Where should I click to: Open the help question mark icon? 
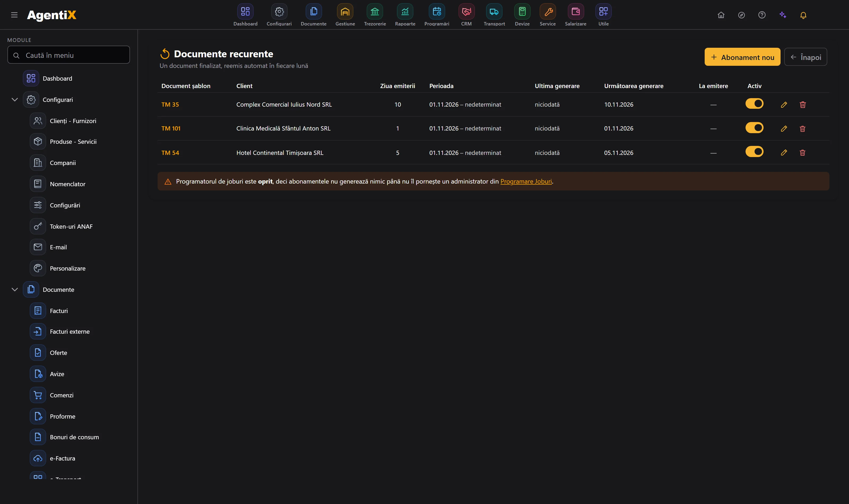(762, 15)
